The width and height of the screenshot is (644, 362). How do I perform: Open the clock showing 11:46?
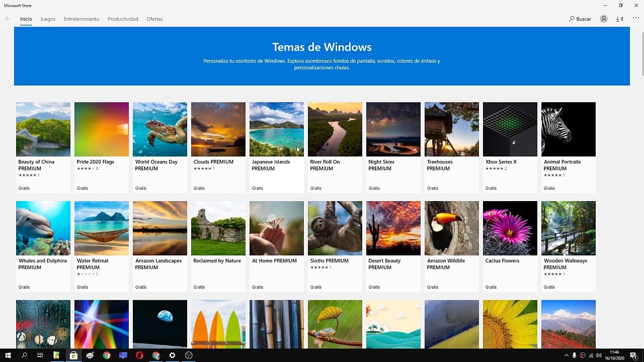pyautogui.click(x=614, y=355)
